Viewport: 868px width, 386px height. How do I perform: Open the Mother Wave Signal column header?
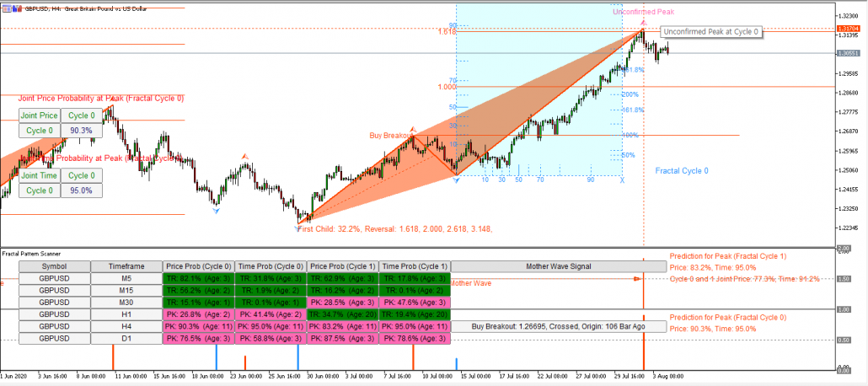(x=546, y=265)
